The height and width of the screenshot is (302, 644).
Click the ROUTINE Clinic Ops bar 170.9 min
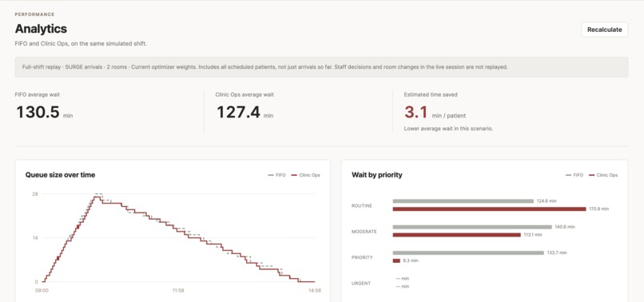[x=489, y=209]
